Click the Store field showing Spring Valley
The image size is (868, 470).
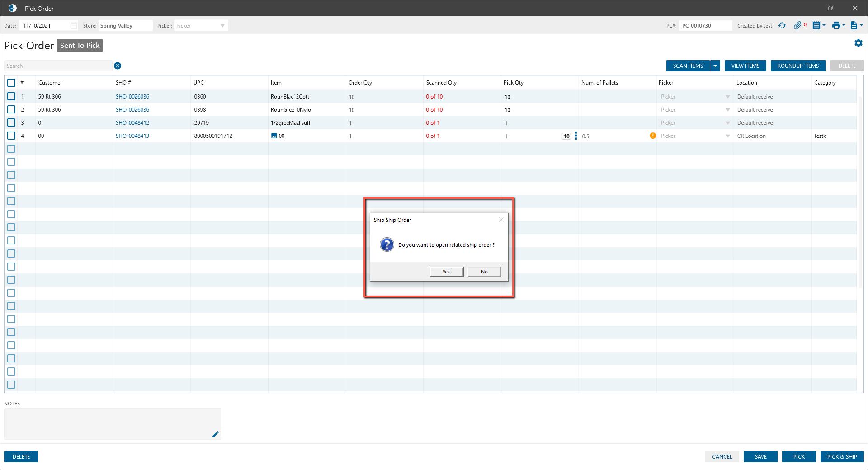125,26
